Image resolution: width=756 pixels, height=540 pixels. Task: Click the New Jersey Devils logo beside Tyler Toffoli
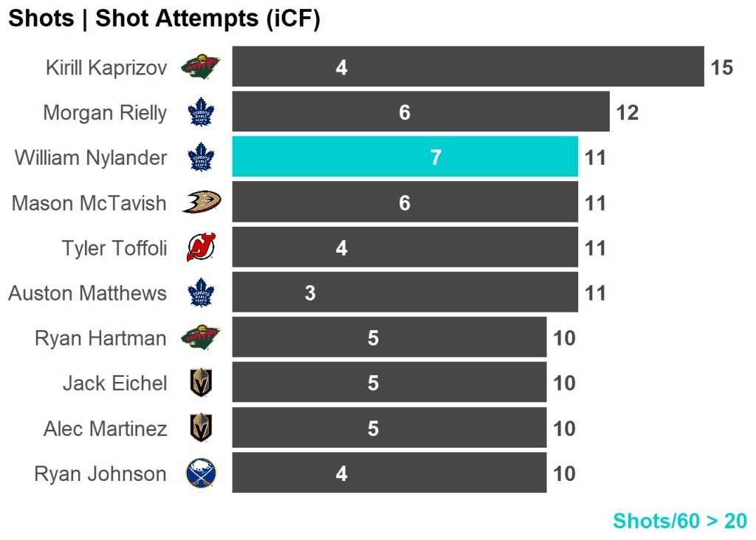[200, 248]
